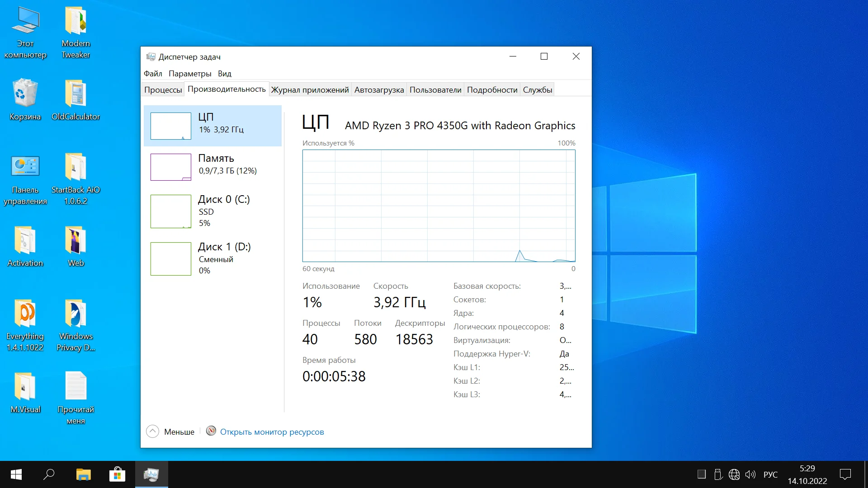Select the Память memory graph item
Image resolution: width=868 pixels, height=488 pixels.
[x=212, y=167]
